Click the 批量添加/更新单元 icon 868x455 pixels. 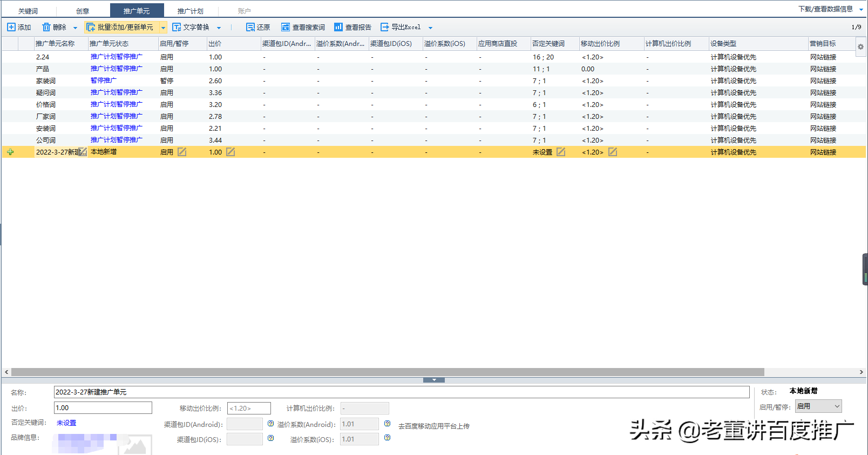click(91, 27)
